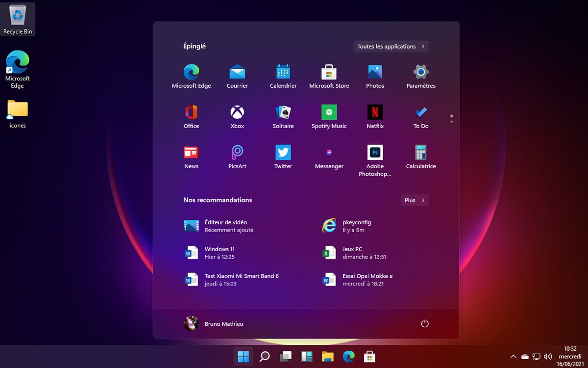Toggle the Start menu from the taskbar
This screenshot has width=588, height=368.
[x=243, y=356]
